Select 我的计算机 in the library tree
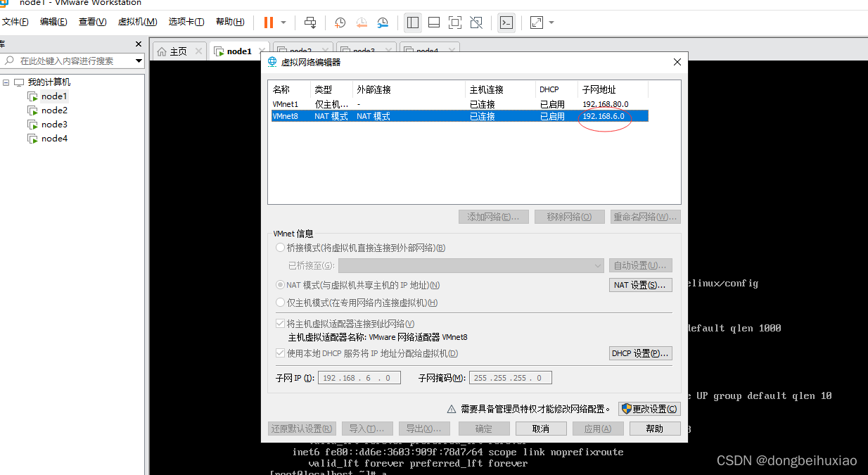 pyautogui.click(x=49, y=82)
